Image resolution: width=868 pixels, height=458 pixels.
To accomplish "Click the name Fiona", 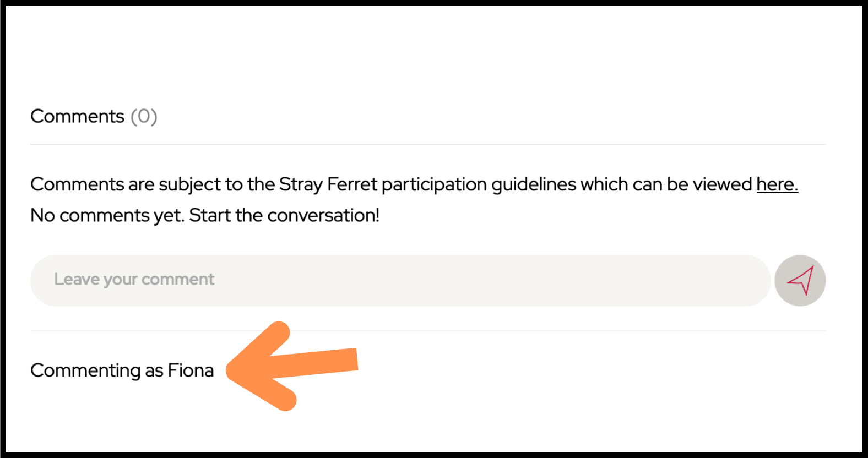I will click(191, 370).
